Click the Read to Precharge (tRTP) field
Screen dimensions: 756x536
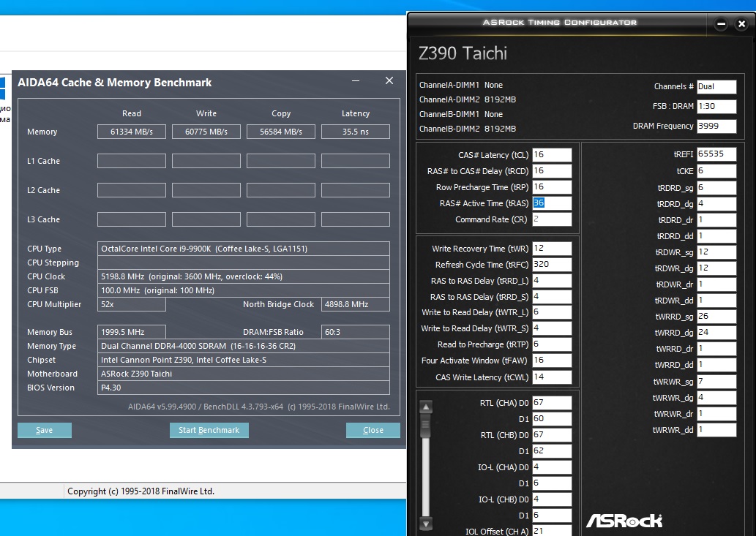click(x=552, y=344)
